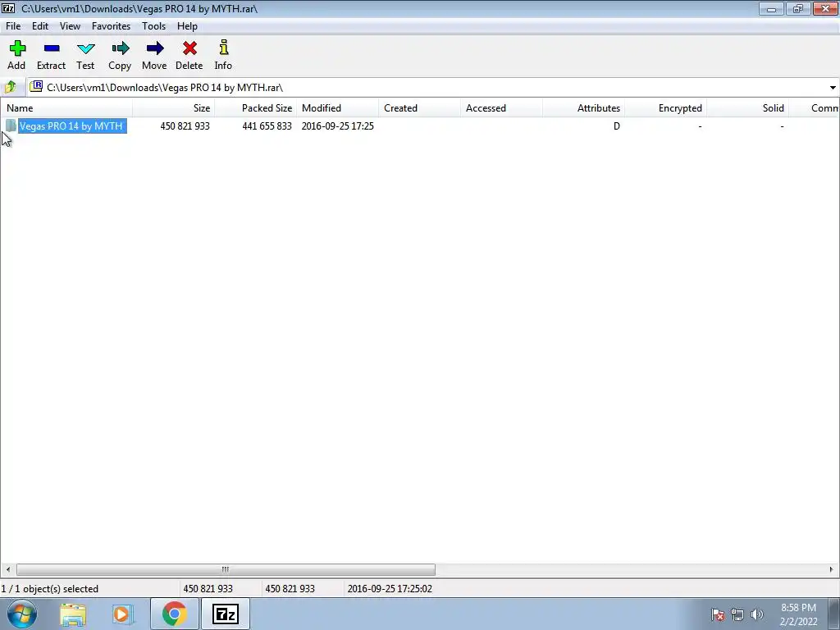Viewport: 840px width, 630px height.
Task: Sort by Modified column header
Action: [337, 107]
